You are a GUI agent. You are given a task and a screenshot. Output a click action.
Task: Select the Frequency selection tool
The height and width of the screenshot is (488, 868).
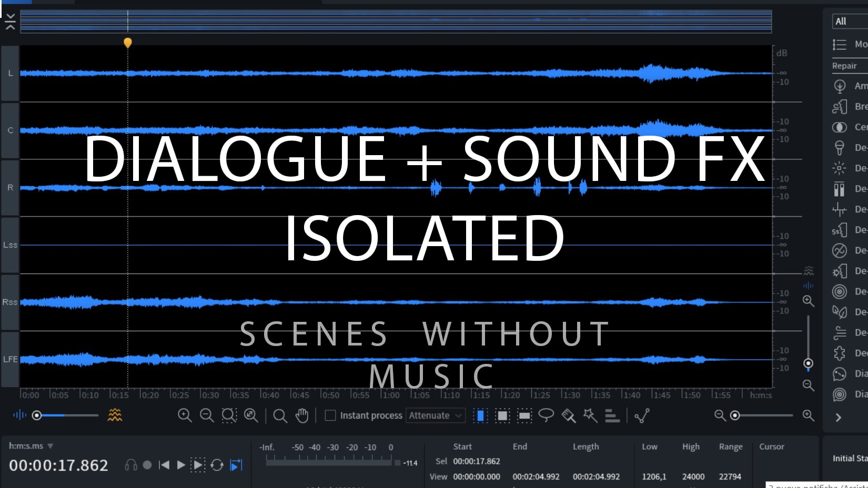524,416
